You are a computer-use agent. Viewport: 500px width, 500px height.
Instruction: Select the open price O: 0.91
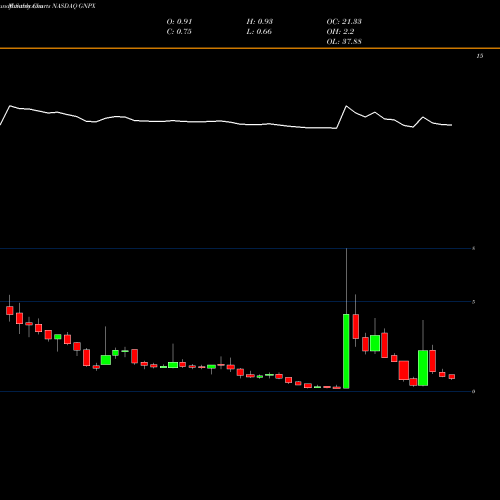click(179, 22)
